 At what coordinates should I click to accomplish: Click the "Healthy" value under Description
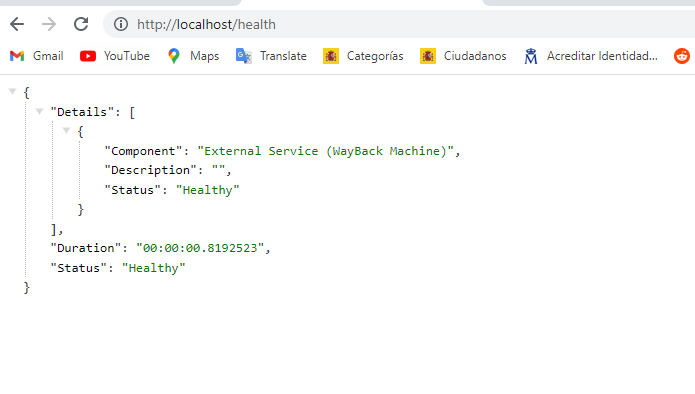(207, 190)
